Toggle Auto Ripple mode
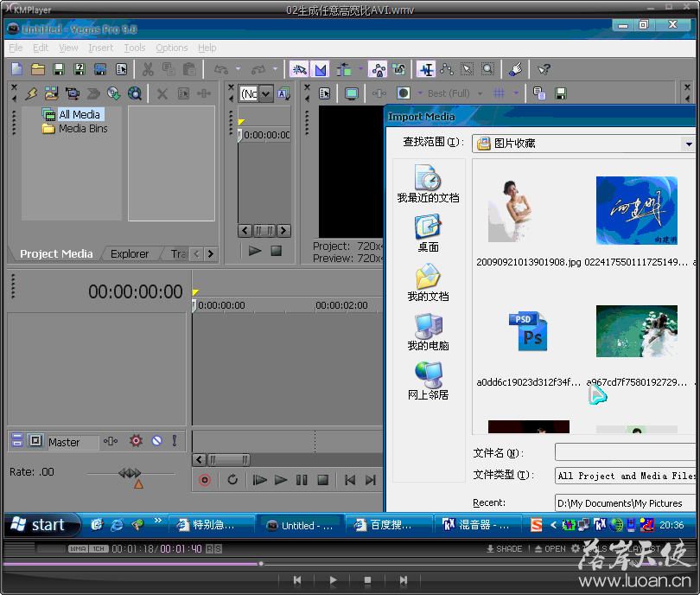Viewport: 700px width, 595px height. [344, 69]
